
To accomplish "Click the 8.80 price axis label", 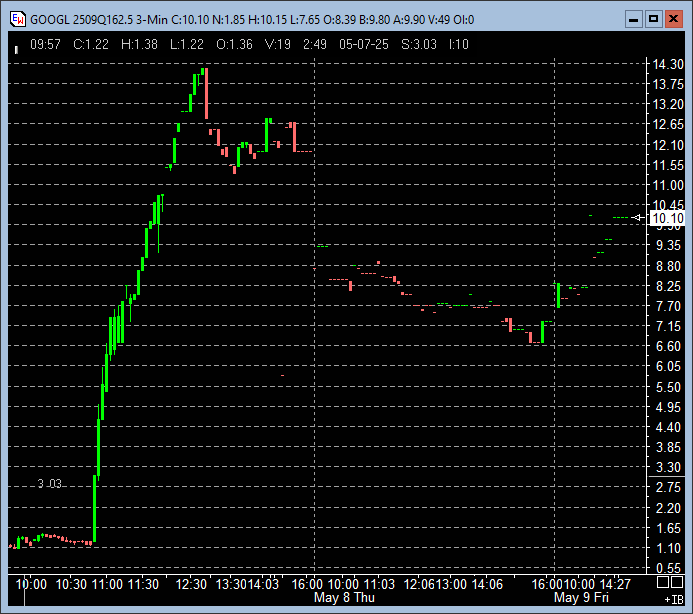I will tap(668, 266).
